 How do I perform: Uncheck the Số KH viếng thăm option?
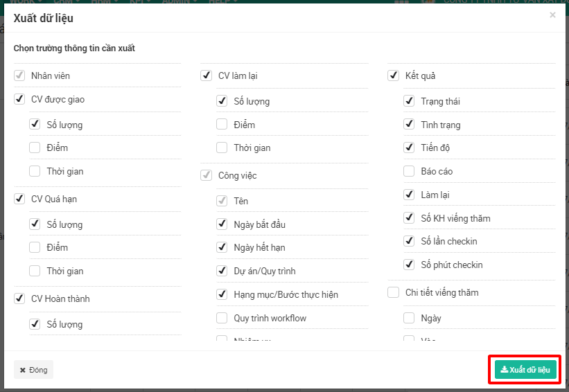409,218
